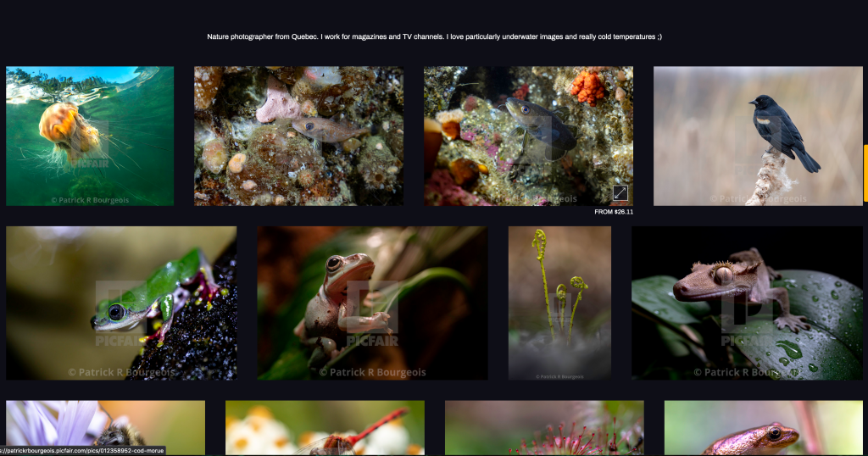Open the jellyfish underwater photo

90,136
